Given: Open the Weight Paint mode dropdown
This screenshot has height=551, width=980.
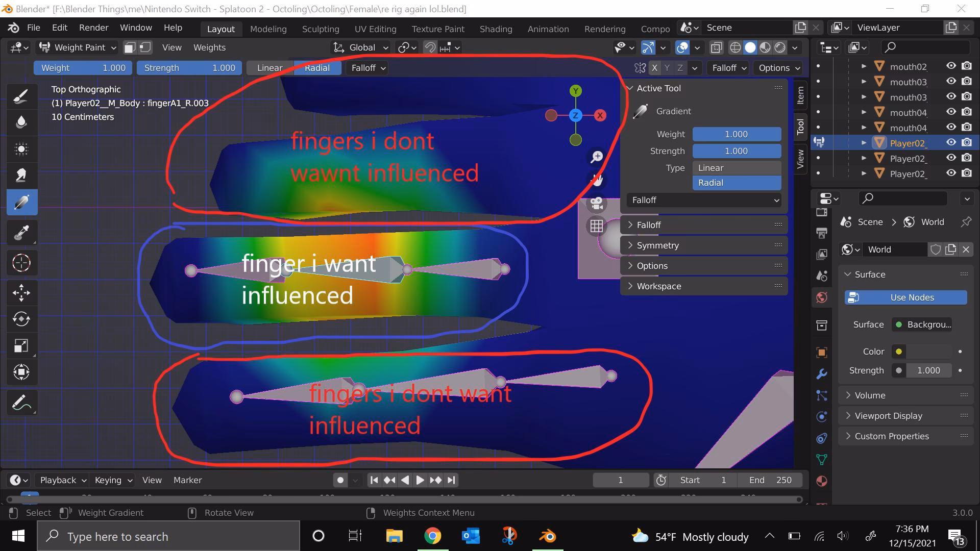Looking at the screenshot, I should point(79,47).
